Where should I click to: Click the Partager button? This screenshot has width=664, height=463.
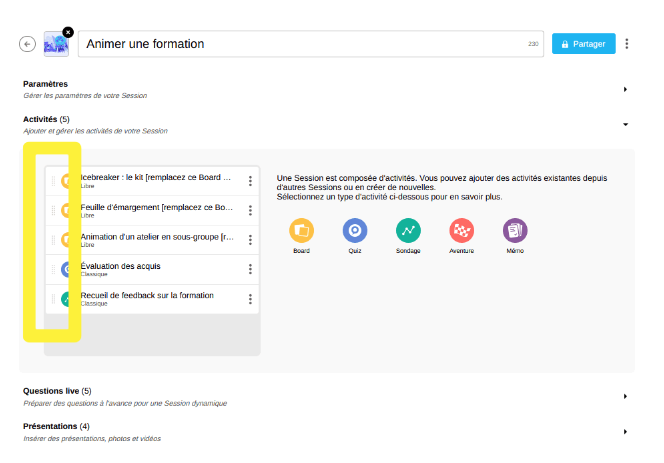(x=577, y=44)
